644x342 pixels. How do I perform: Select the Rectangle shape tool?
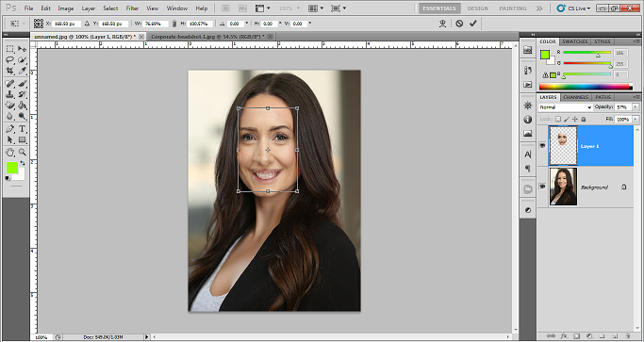[23, 140]
